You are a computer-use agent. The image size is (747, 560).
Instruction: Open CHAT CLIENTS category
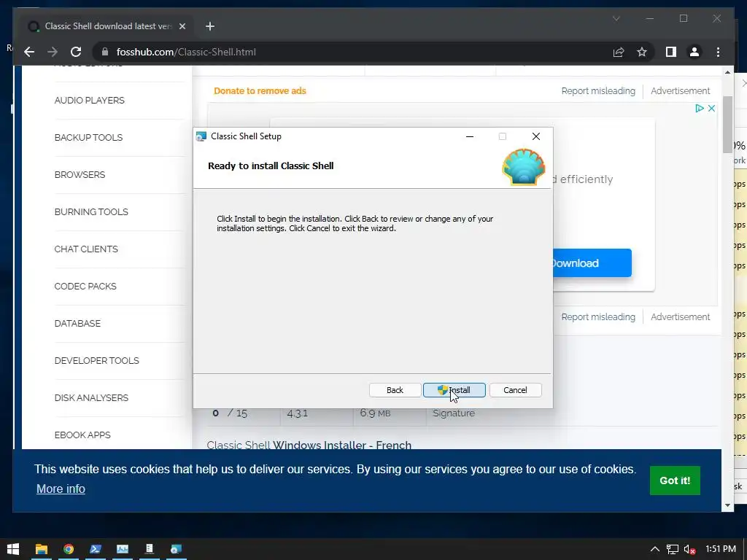pos(86,249)
